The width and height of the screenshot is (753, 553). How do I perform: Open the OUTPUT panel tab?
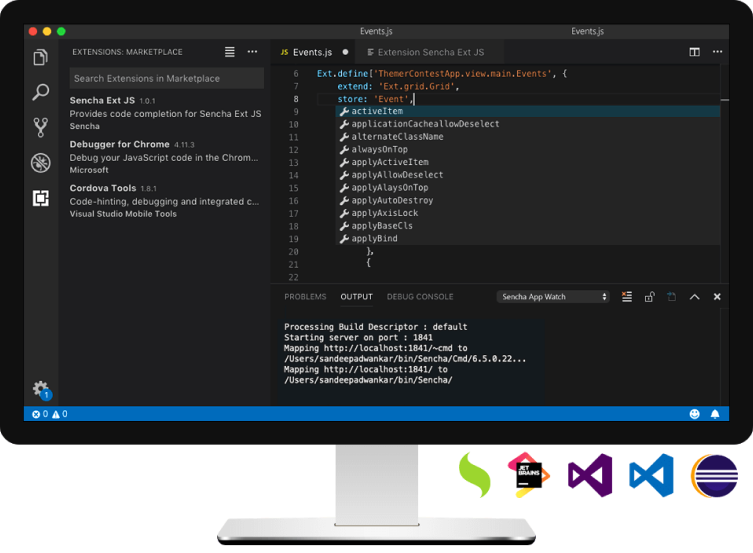[x=356, y=297]
